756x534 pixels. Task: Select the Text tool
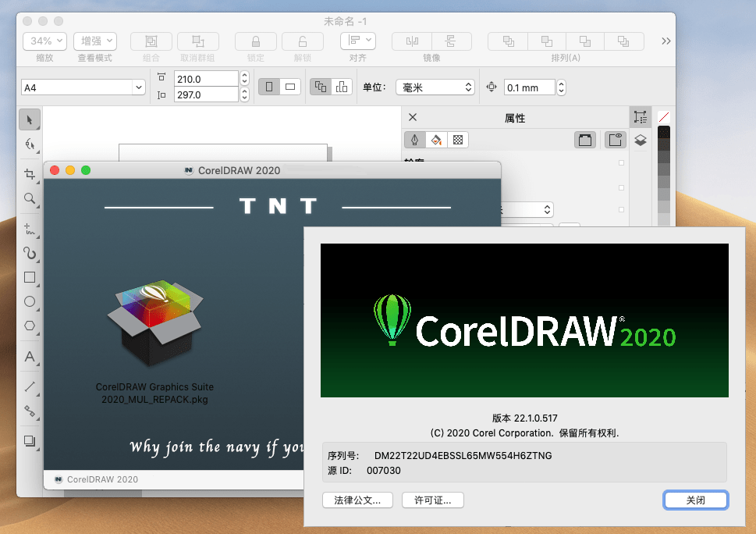[x=30, y=357]
